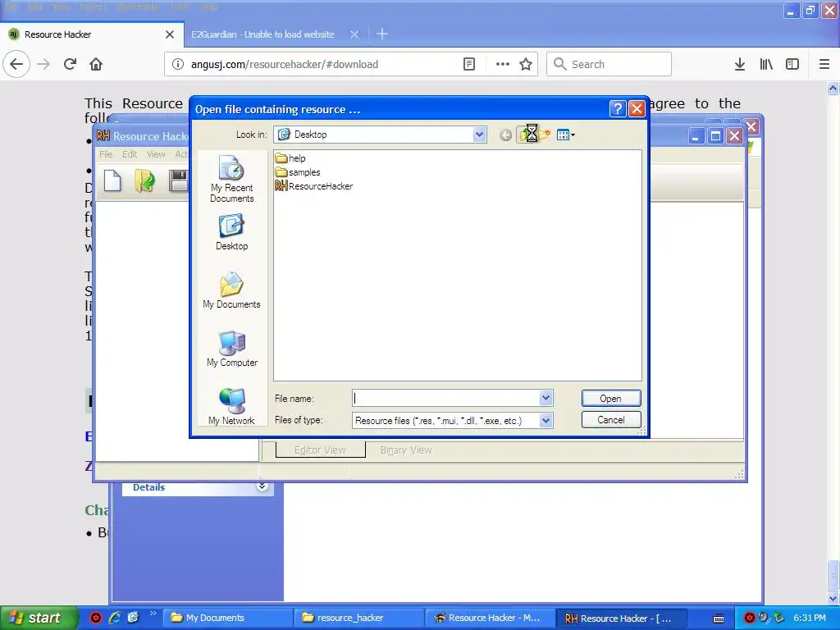
Task: Click the Firefox home icon
Action: (x=96, y=64)
